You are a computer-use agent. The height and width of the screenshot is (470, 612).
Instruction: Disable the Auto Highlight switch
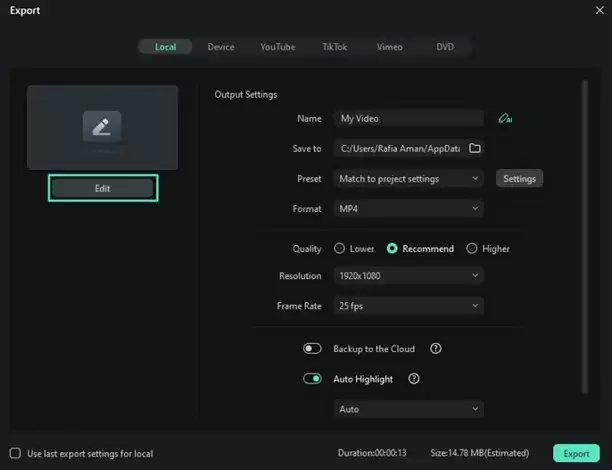312,379
